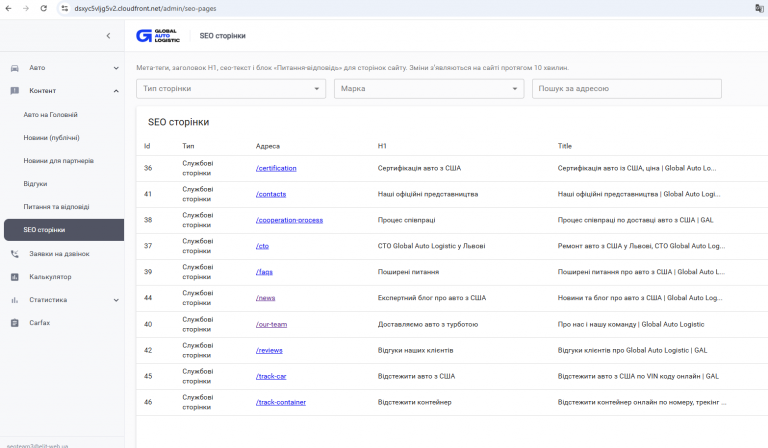
Task: Click the Title column header
Action: click(x=564, y=146)
